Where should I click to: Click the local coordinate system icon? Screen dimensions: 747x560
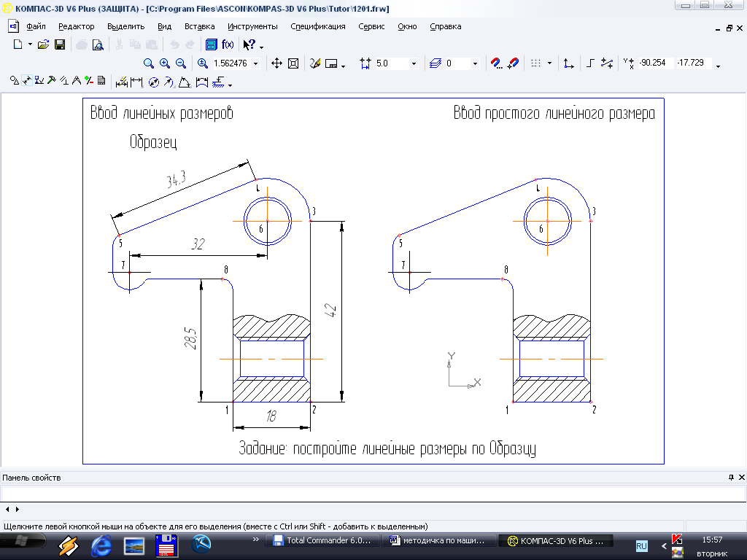(x=568, y=63)
